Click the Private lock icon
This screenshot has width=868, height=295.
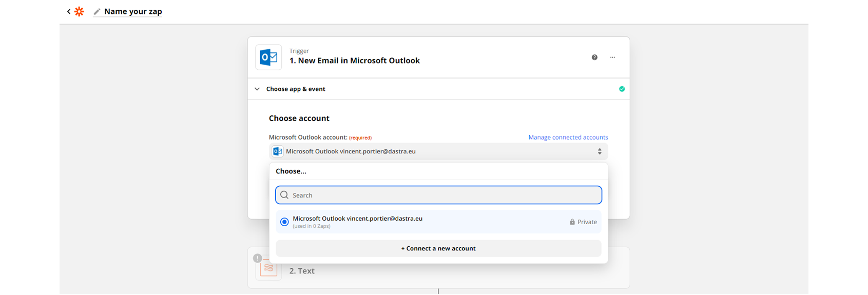click(x=572, y=222)
